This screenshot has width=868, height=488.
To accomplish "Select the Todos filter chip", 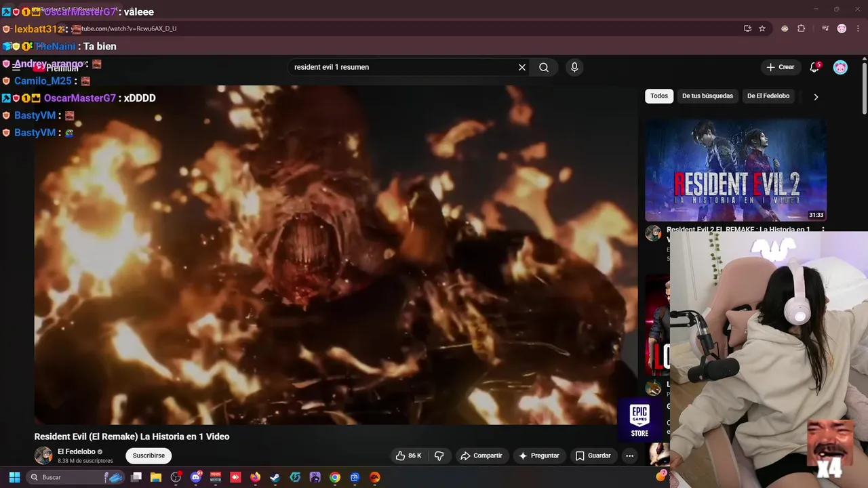I will (659, 96).
